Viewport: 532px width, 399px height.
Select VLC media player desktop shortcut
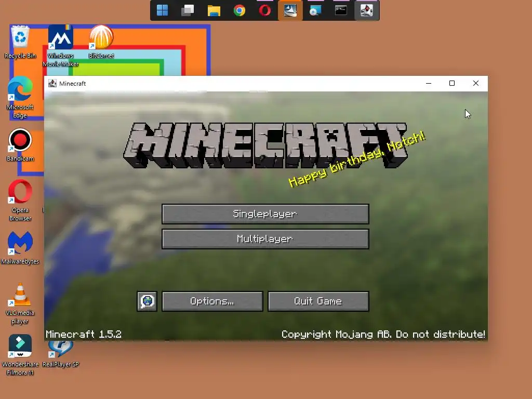[x=20, y=303]
